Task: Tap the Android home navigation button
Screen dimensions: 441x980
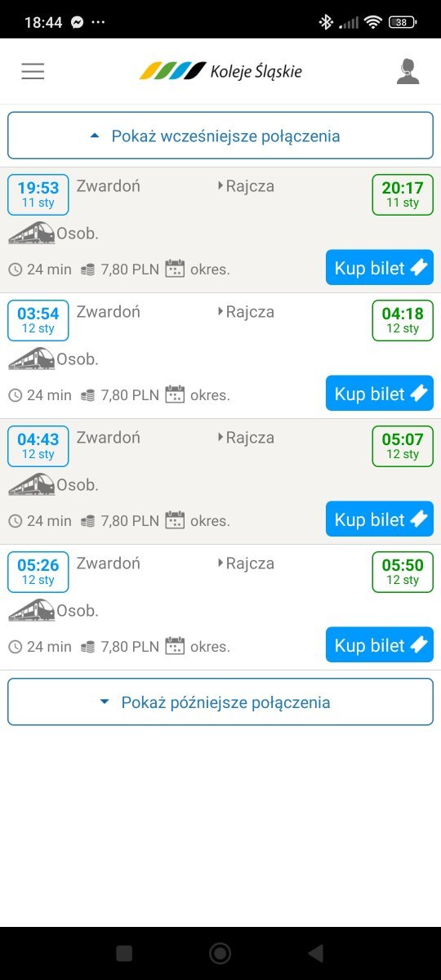Action: point(220,953)
